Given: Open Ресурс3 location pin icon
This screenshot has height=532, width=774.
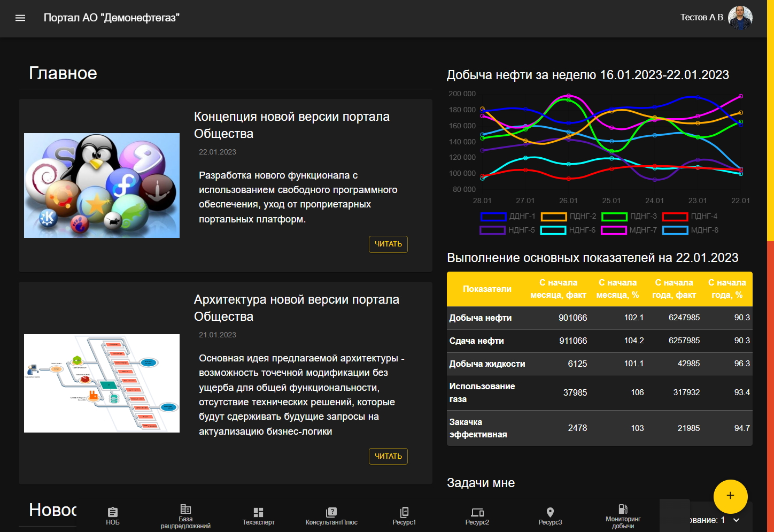Looking at the screenshot, I should 550,512.
